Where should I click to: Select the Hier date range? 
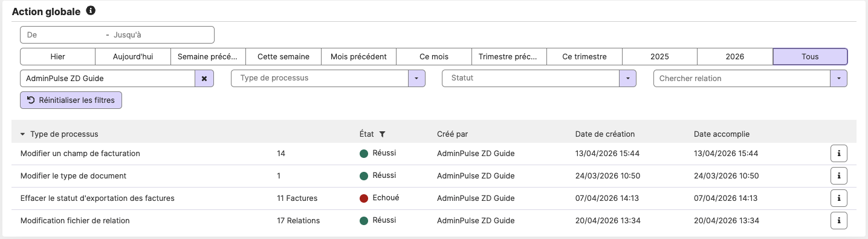click(58, 56)
